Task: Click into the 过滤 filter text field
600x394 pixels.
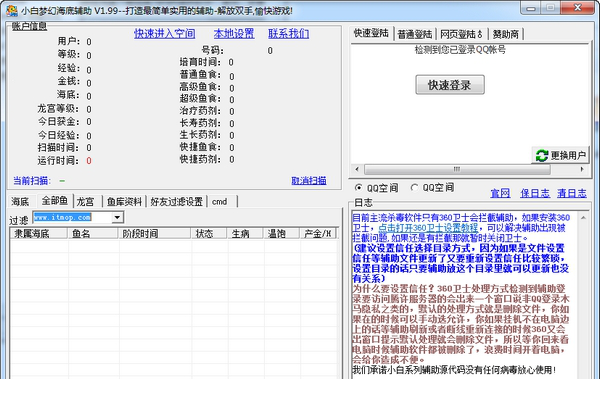Action: click(72, 217)
